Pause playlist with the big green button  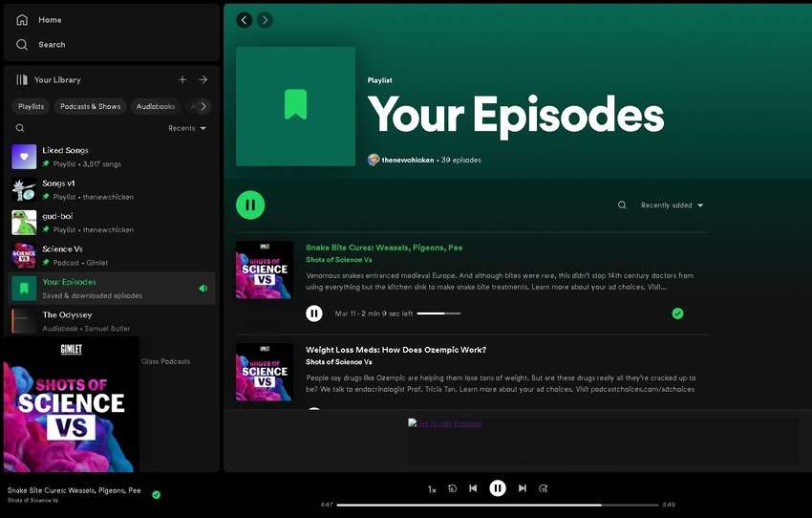point(250,205)
